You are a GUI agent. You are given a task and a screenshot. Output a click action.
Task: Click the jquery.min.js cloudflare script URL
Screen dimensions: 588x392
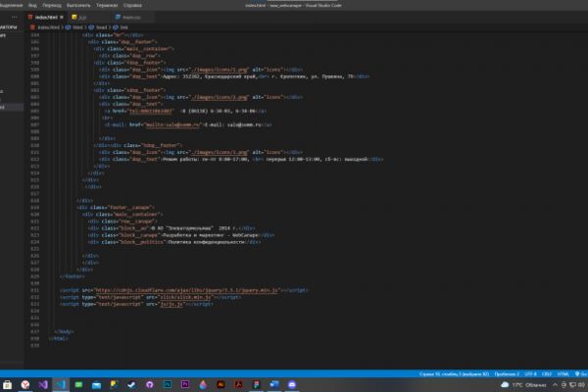coord(187,290)
